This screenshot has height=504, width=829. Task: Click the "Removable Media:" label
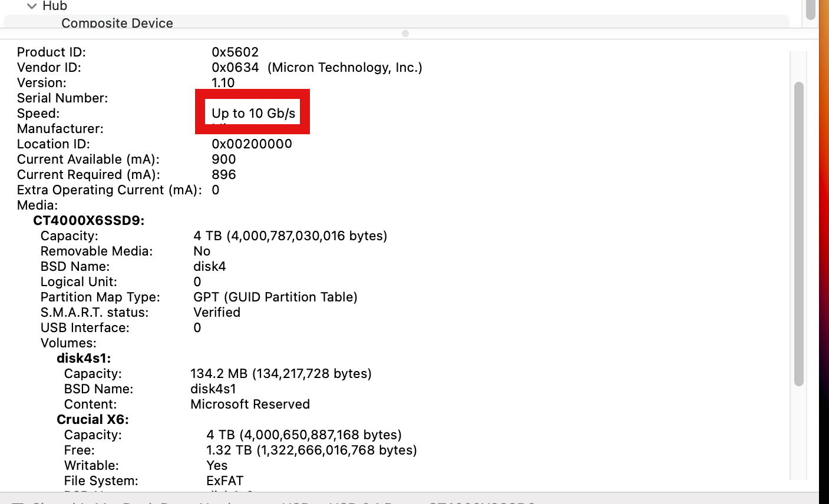[x=97, y=251]
